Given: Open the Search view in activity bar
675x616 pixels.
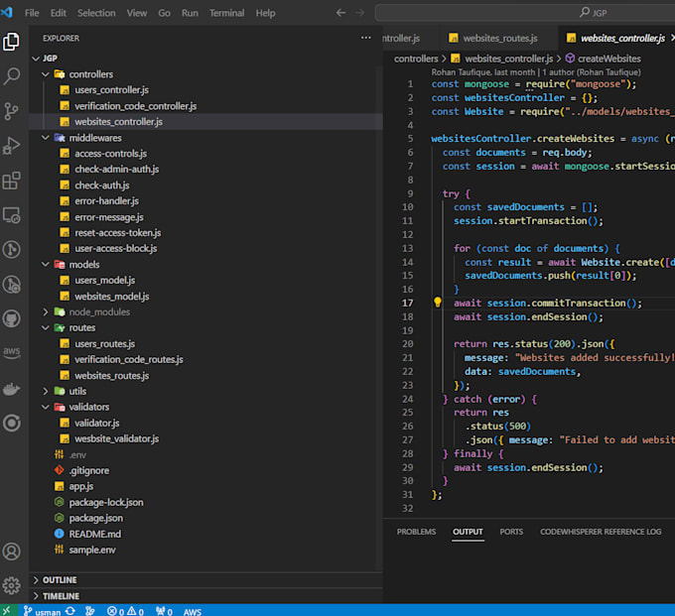Looking at the screenshot, I should click(12, 76).
